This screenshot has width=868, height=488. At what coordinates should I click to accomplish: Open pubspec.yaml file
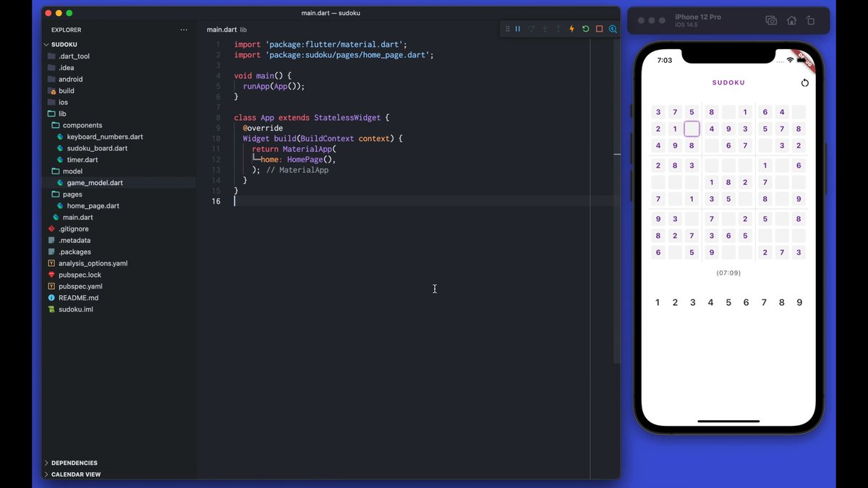[80, 286]
